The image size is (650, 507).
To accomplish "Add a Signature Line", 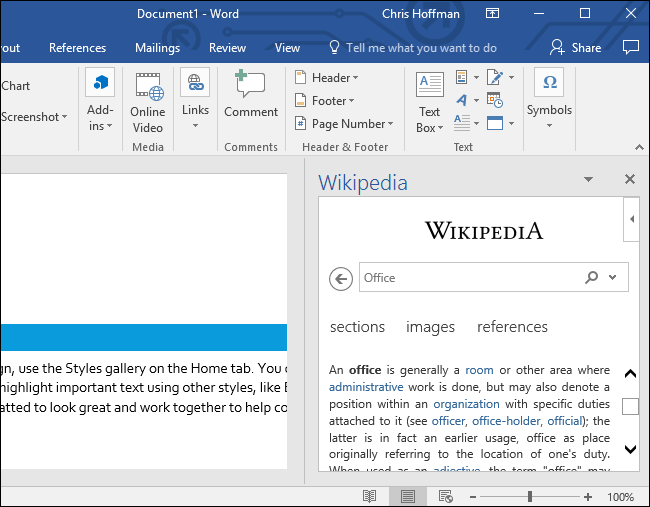I will click(x=495, y=77).
